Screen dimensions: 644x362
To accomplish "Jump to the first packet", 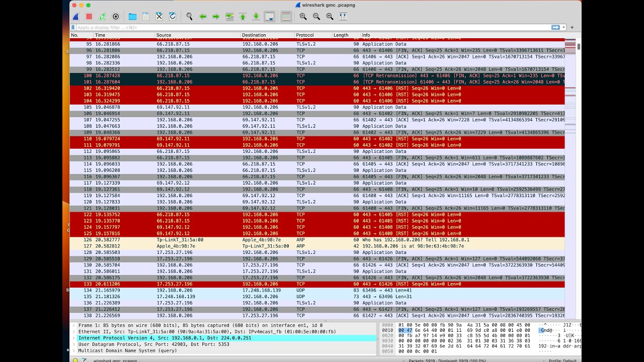I will [243, 17].
